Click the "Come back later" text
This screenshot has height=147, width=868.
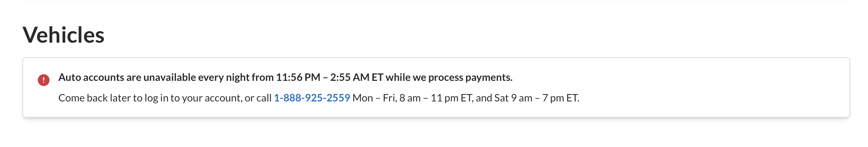pyautogui.click(x=95, y=98)
